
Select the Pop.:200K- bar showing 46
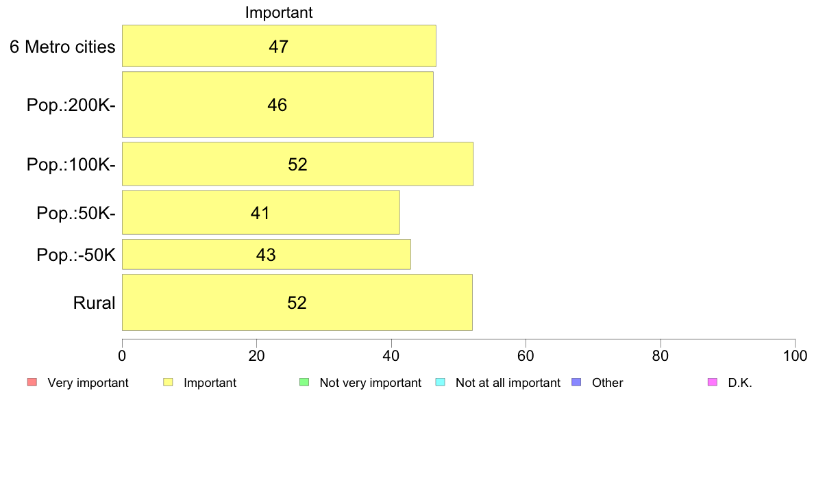click(x=277, y=104)
